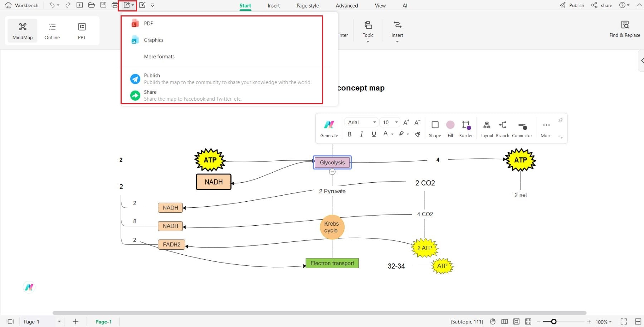This screenshot has height=327, width=644.
Task: Open file using the folder icon
Action: (92, 5)
